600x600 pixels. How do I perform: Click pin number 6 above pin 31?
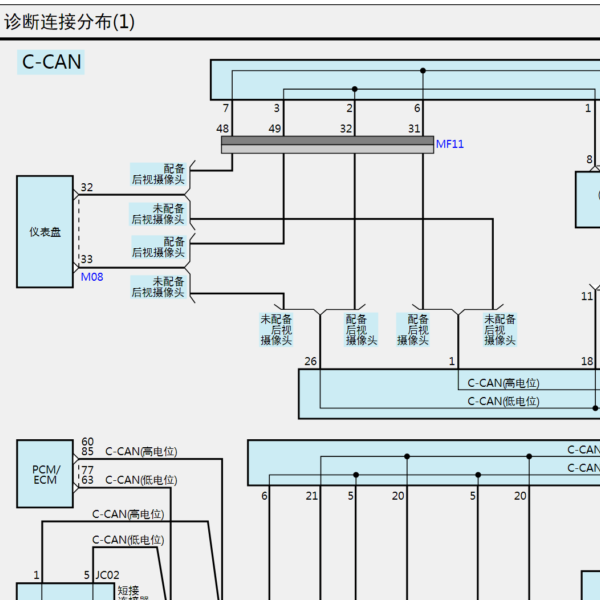click(417, 108)
